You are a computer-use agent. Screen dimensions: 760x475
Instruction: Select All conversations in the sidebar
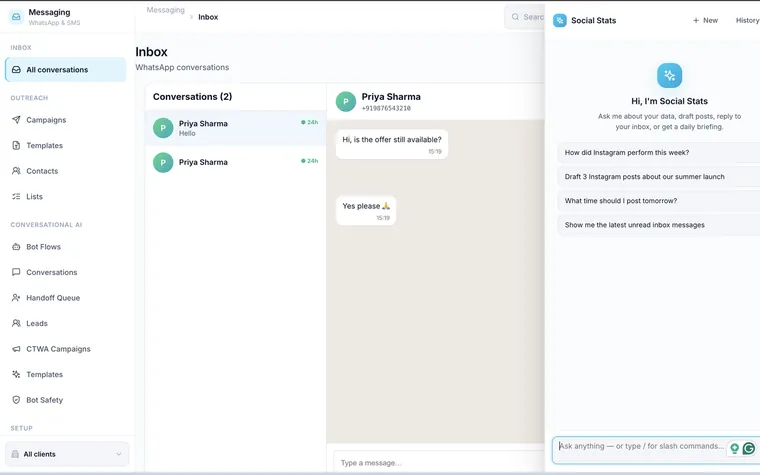tap(65, 70)
